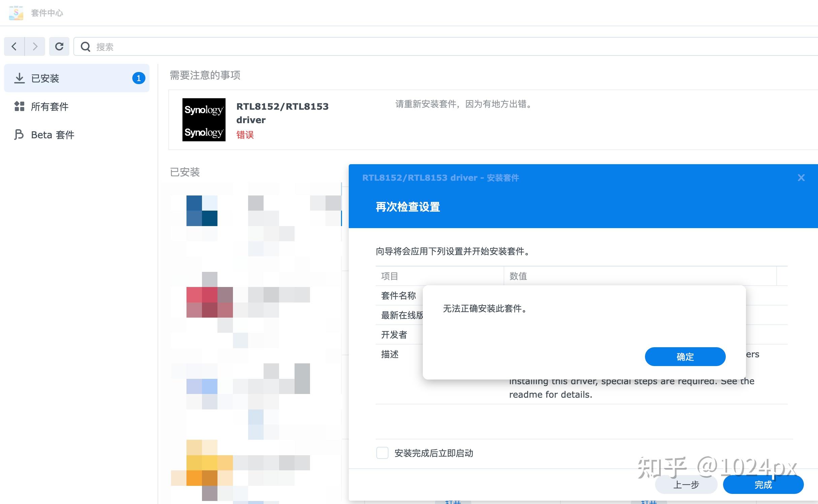Open the Beta 套件 sidebar section
The image size is (818, 504).
tap(53, 135)
